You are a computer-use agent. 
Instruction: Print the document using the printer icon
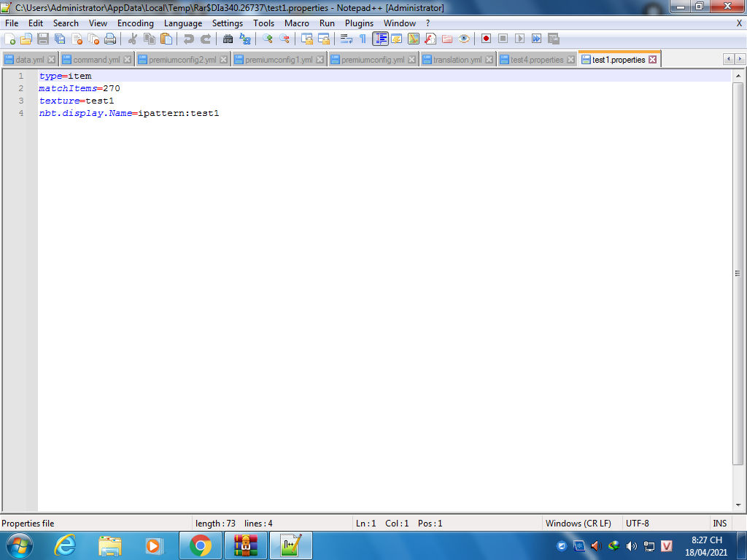click(x=110, y=39)
